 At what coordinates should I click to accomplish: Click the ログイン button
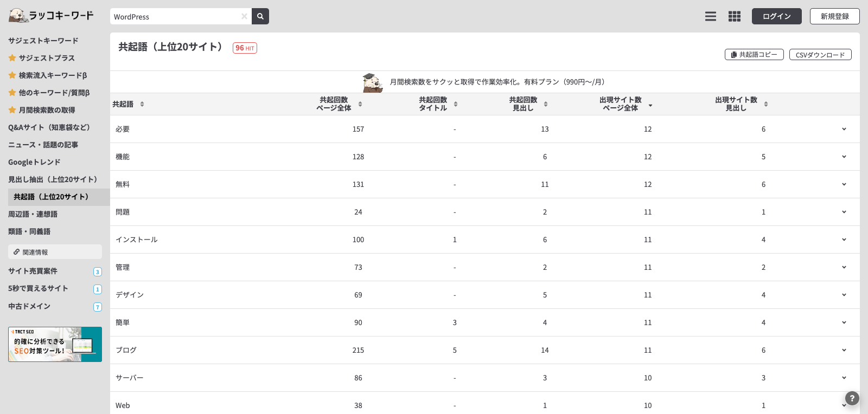(x=777, y=16)
